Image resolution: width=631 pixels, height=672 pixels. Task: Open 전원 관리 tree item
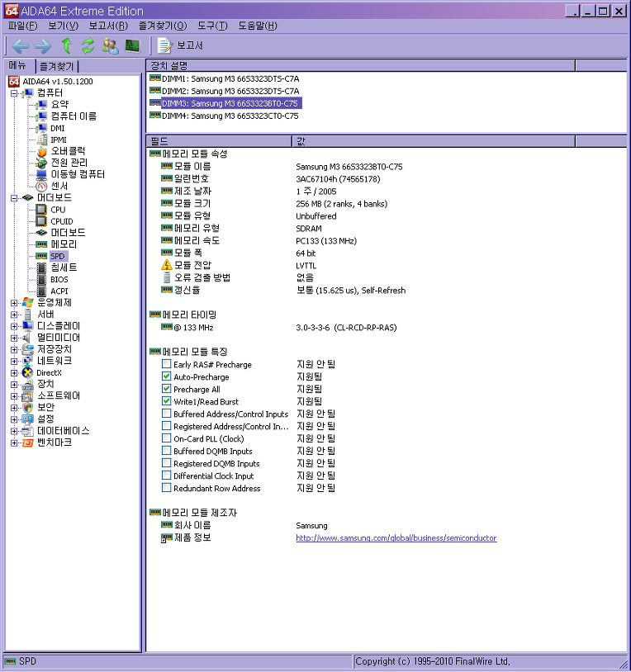pos(69,163)
